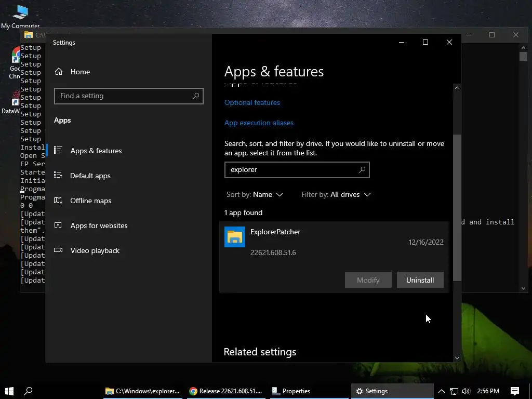Click the install date 12/16/2022

pos(426,242)
